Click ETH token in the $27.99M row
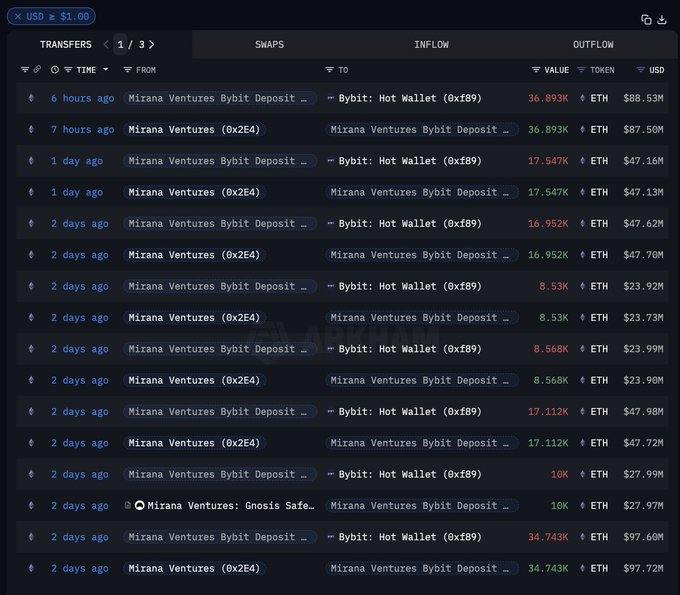 coord(599,474)
